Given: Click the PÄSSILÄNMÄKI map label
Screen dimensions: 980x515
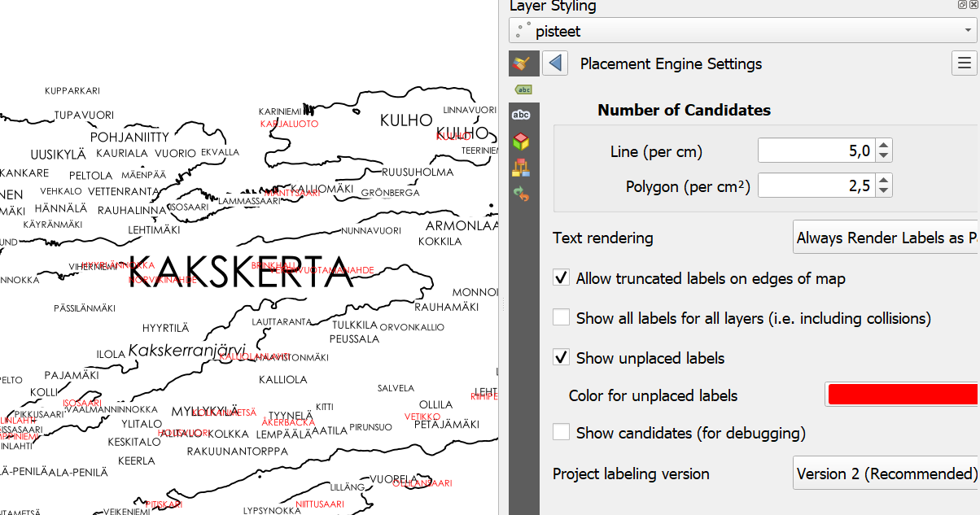Looking at the screenshot, I should tap(85, 308).
